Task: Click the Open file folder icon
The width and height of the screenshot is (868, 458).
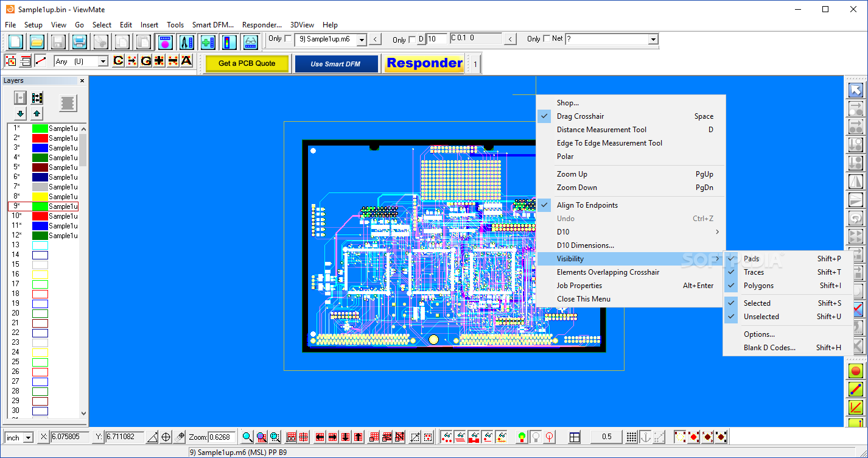Action: click(36, 41)
